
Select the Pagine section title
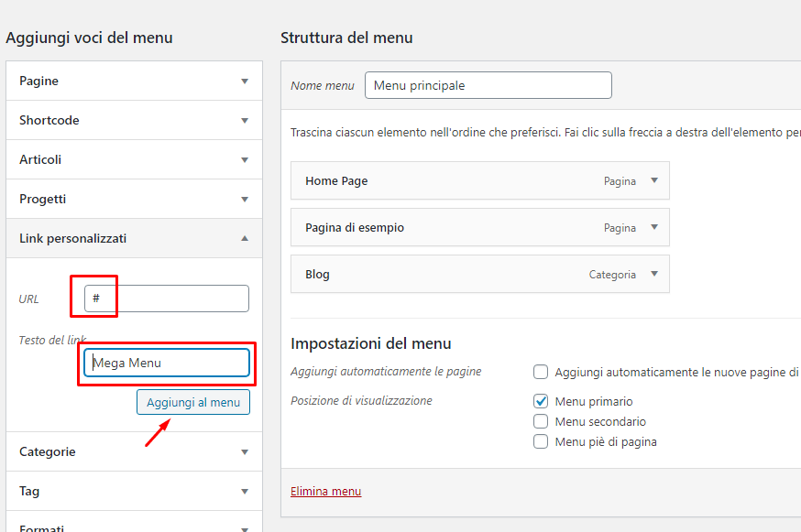[38, 81]
